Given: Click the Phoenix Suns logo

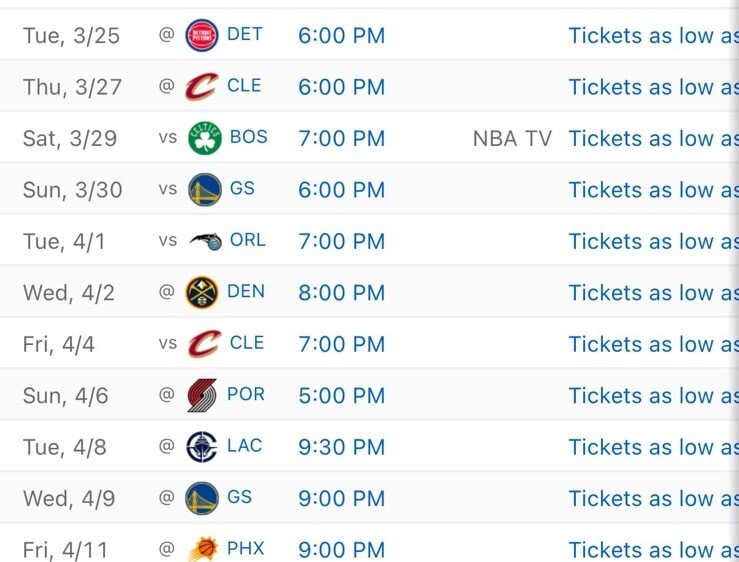Looking at the screenshot, I should pos(202,549).
